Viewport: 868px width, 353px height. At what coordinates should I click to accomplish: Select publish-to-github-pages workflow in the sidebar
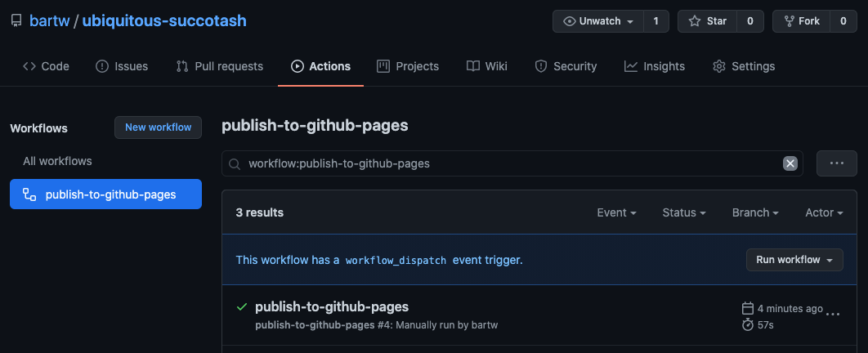[x=105, y=194]
